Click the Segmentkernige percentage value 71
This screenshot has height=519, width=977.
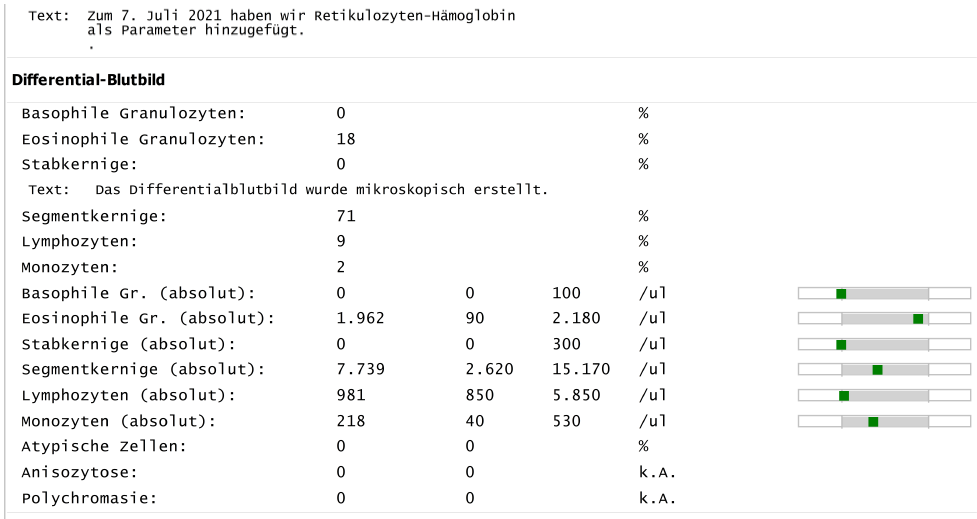click(x=346, y=216)
